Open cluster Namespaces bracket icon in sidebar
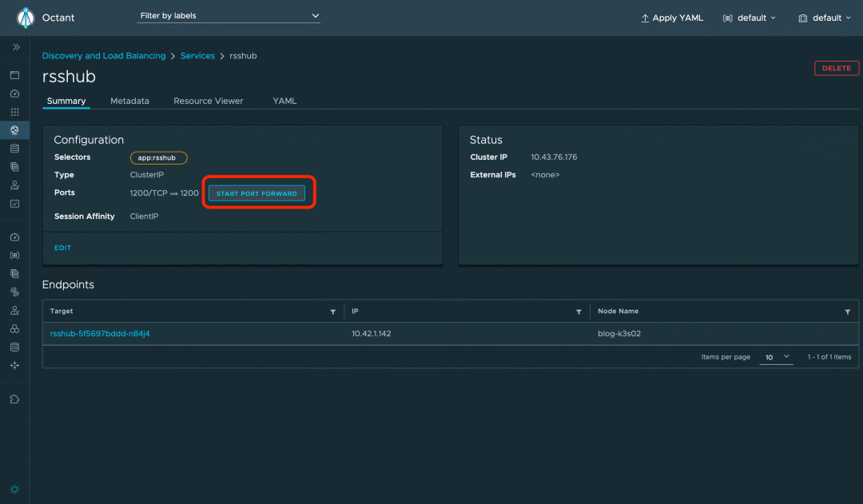Image resolution: width=863 pixels, height=504 pixels. click(x=15, y=256)
